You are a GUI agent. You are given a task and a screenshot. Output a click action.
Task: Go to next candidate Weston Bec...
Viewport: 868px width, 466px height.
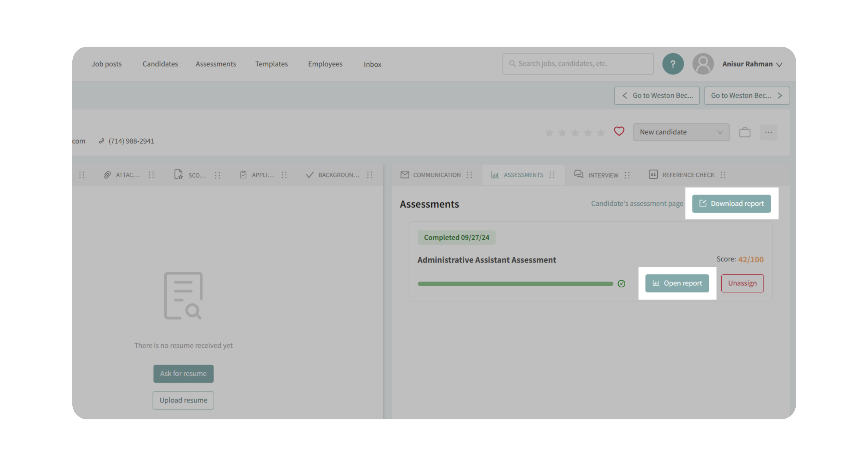746,95
